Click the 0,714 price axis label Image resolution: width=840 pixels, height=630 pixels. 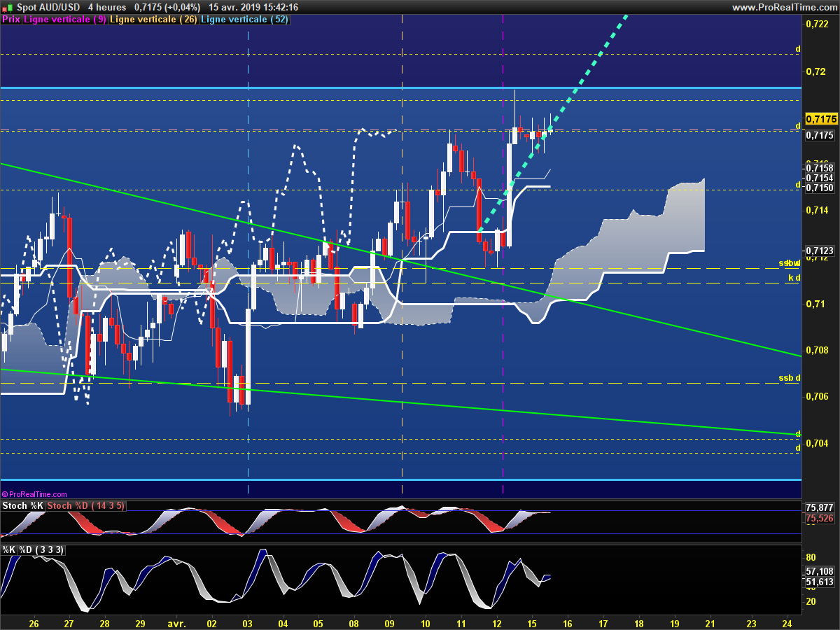816,211
